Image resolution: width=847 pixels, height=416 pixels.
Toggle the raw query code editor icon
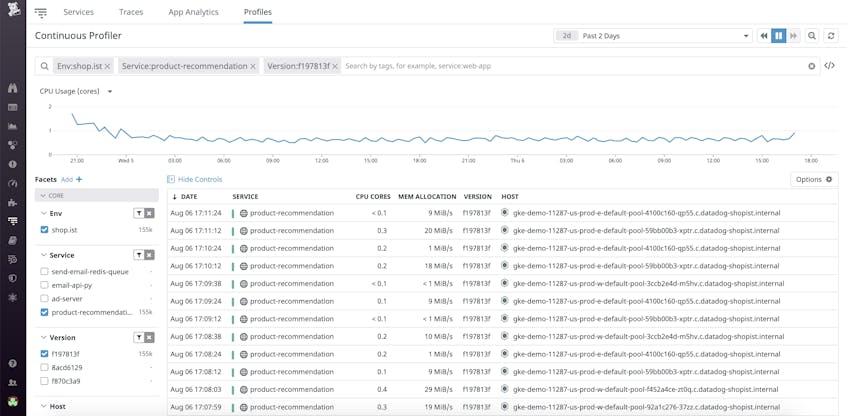click(x=829, y=66)
